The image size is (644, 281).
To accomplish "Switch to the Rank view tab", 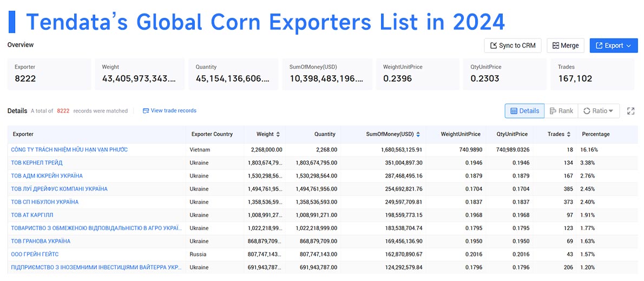I will 561,111.
